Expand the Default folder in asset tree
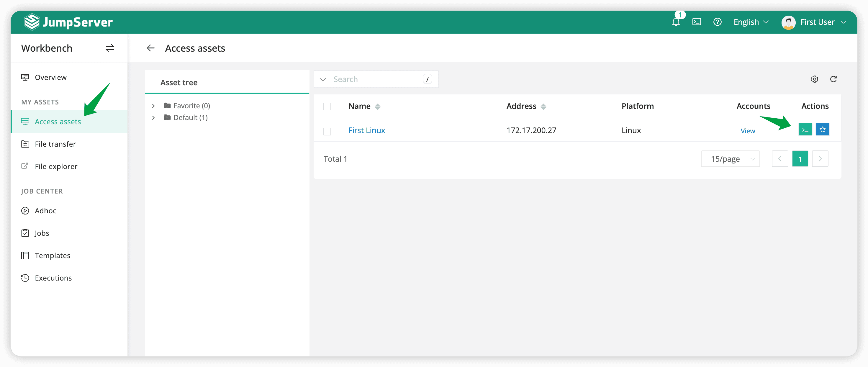The width and height of the screenshot is (868, 367). pos(153,117)
